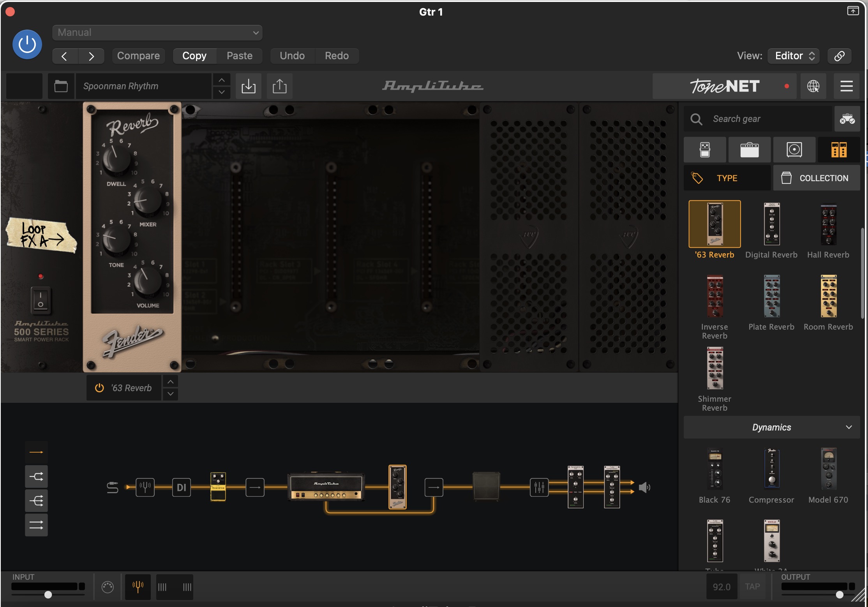Click the link chain icon

click(x=839, y=56)
